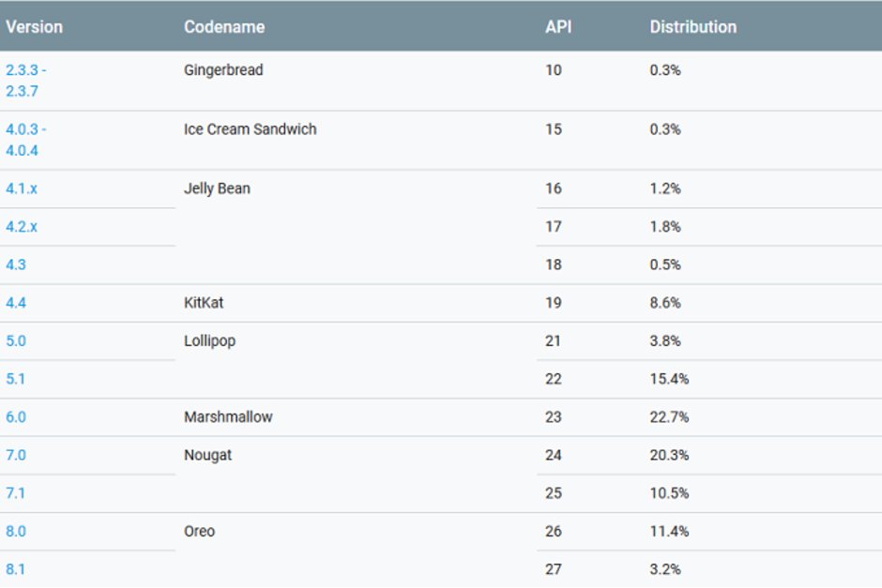Select the 22.7% distribution value
The height and width of the screenshot is (588, 882).
point(668,416)
